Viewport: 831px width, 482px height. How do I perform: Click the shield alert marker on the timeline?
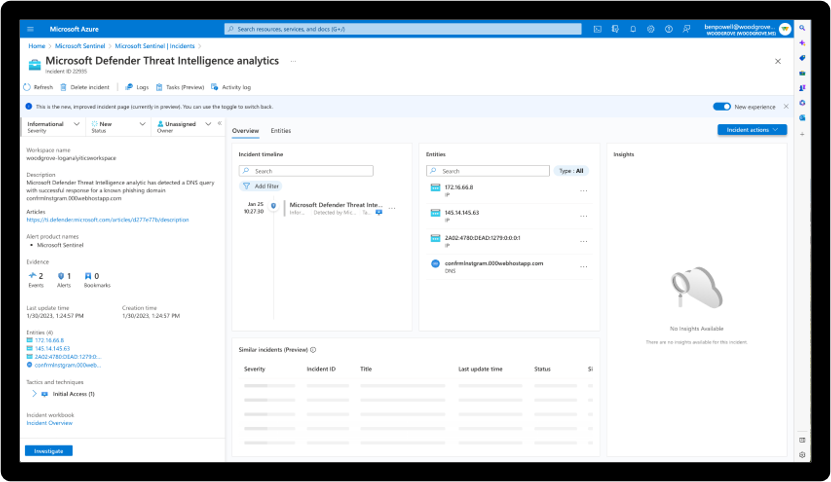pos(273,206)
